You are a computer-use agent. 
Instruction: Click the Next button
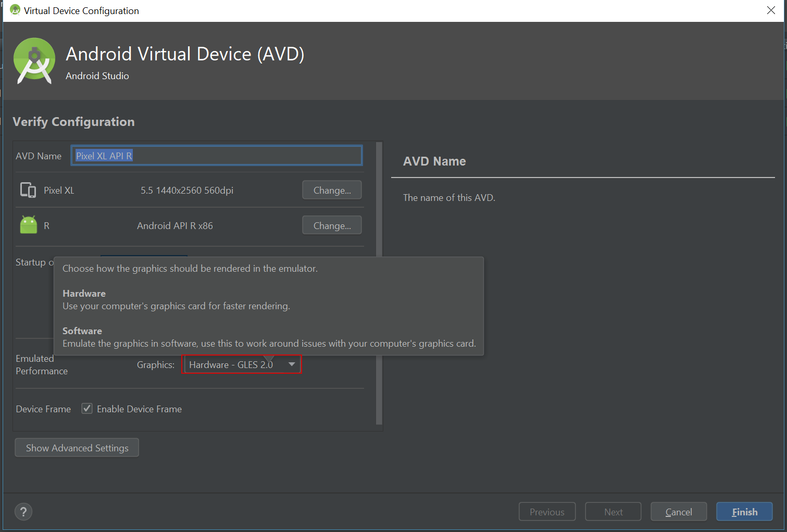pyautogui.click(x=613, y=512)
